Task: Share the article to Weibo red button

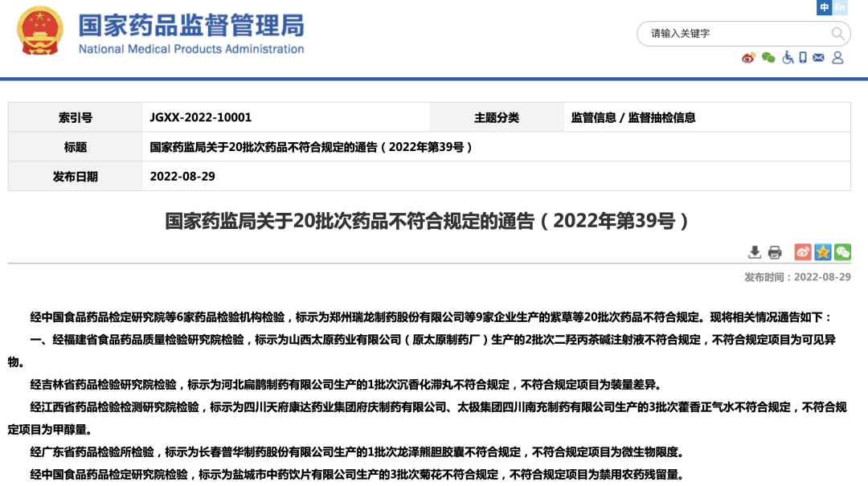Action: [803, 252]
